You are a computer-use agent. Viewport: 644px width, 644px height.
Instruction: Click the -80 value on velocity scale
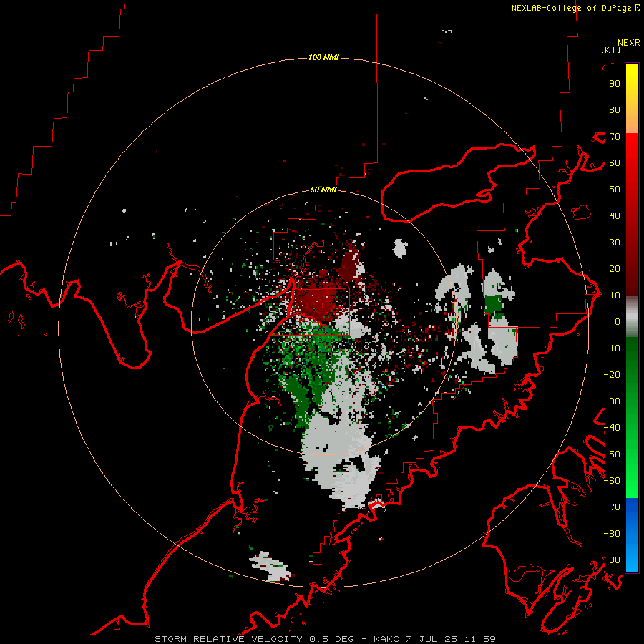(x=612, y=534)
